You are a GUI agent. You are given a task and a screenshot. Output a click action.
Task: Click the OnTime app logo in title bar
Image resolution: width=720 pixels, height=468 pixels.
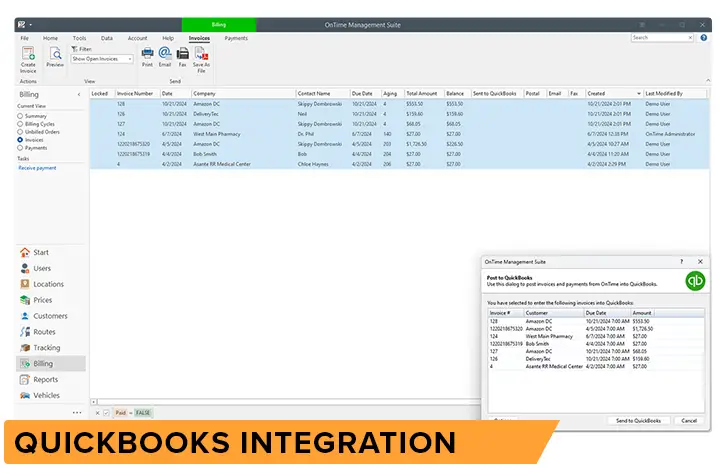22,24
